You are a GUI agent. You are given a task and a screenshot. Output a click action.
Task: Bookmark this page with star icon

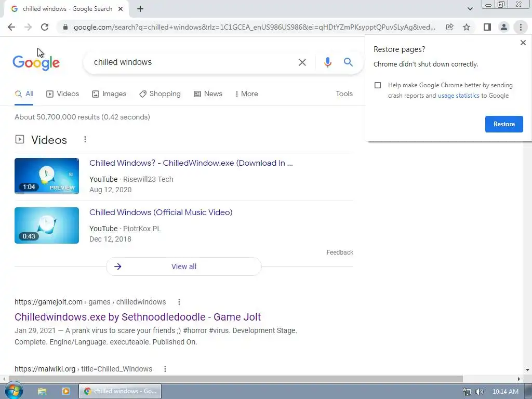click(x=467, y=27)
